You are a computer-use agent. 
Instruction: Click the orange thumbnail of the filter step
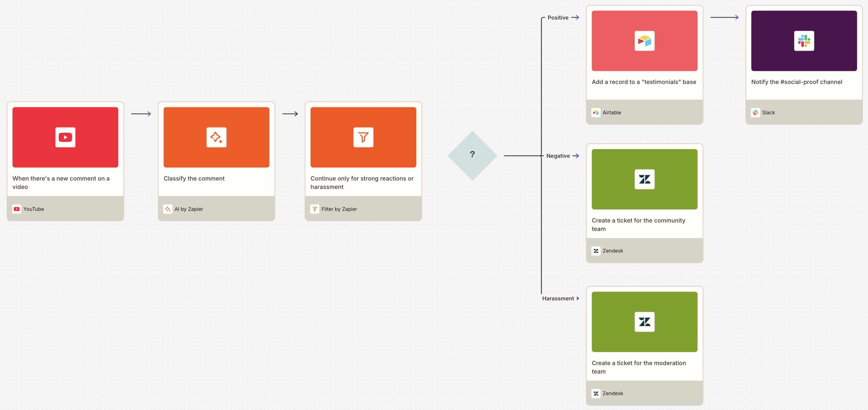pos(363,137)
